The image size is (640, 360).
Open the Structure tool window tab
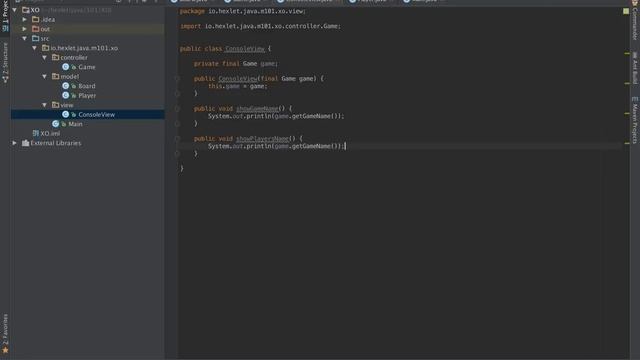pos(5,62)
